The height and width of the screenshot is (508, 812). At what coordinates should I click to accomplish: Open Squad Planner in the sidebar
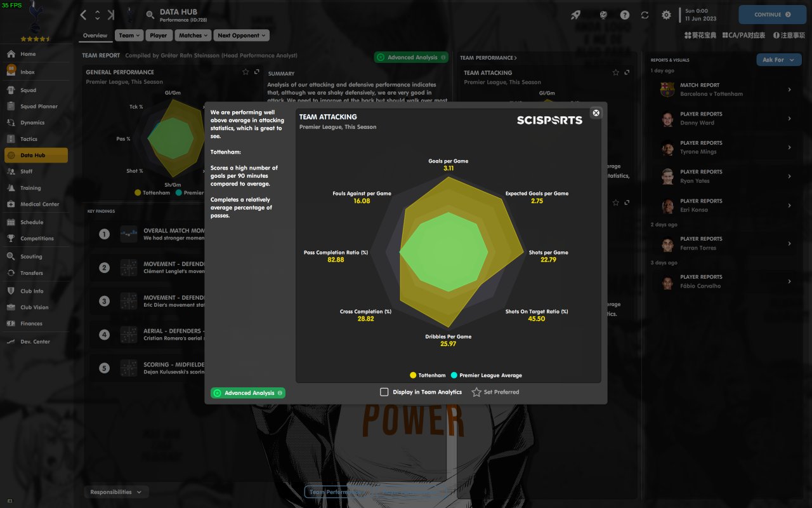coord(36,107)
